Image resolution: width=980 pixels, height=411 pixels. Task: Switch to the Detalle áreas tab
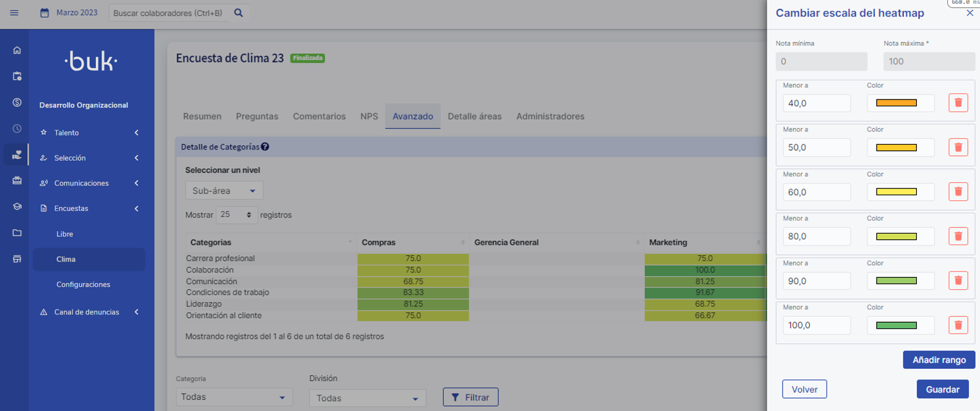point(475,116)
